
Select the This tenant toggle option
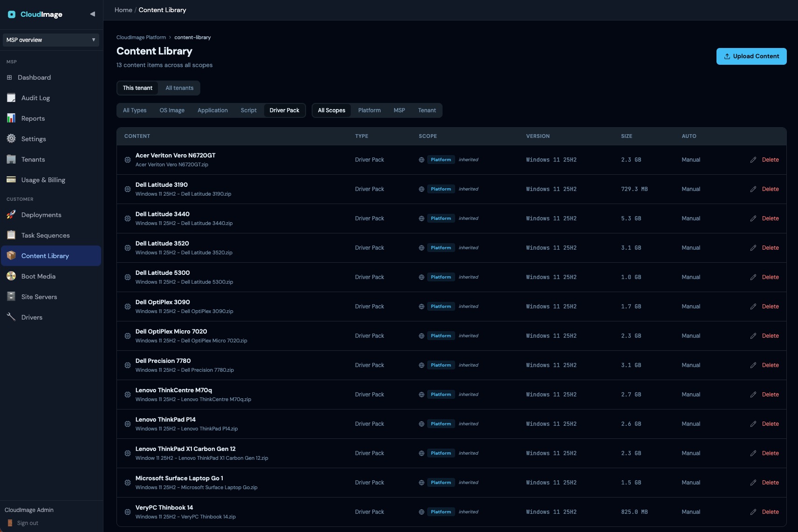click(x=137, y=88)
